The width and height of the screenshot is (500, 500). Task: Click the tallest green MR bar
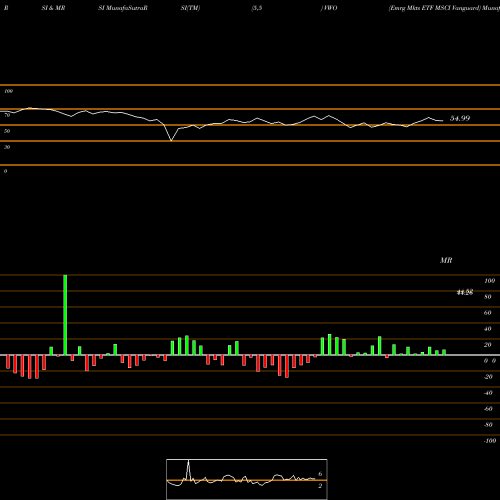(65, 315)
